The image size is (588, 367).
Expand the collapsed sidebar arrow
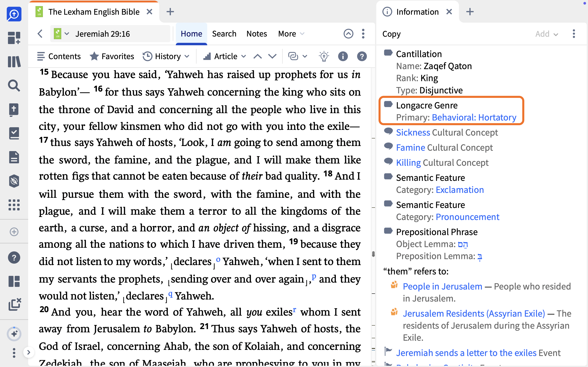tap(29, 352)
